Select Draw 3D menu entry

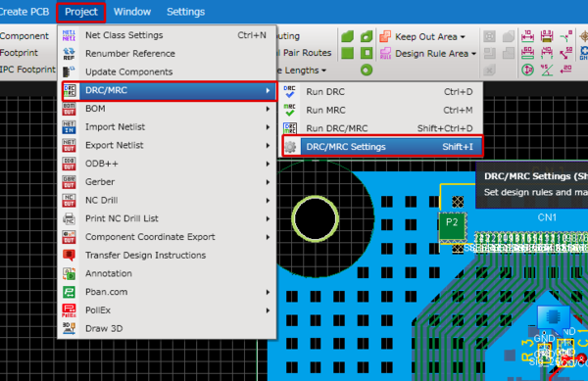167,328
